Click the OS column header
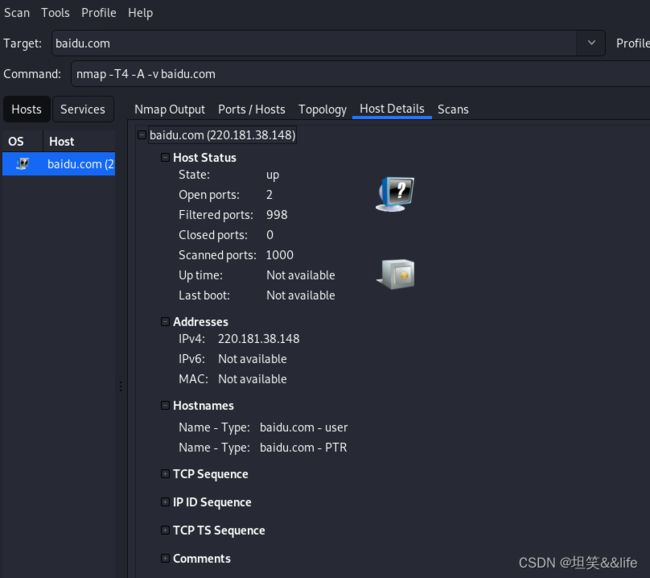The width and height of the screenshot is (650, 578). [16, 141]
